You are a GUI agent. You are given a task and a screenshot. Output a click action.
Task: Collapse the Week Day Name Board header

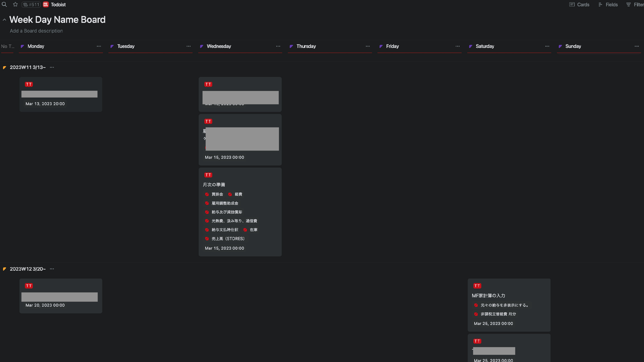tap(4, 20)
